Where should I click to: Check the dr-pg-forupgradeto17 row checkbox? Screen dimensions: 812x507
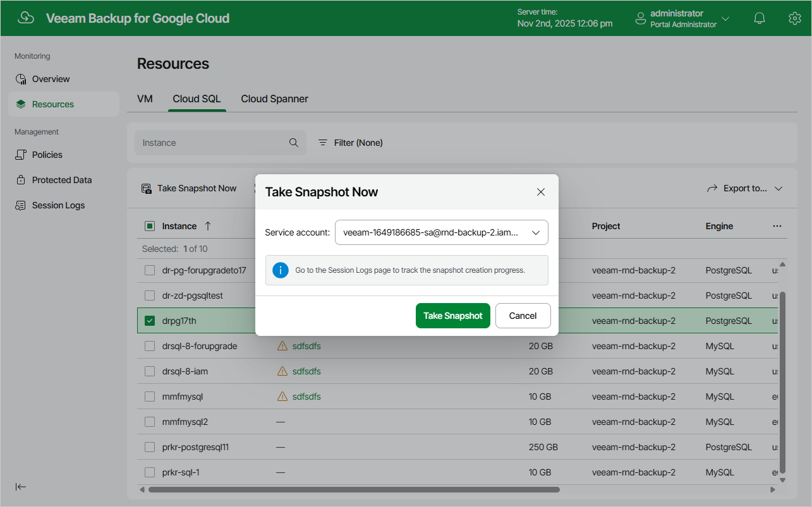click(150, 270)
